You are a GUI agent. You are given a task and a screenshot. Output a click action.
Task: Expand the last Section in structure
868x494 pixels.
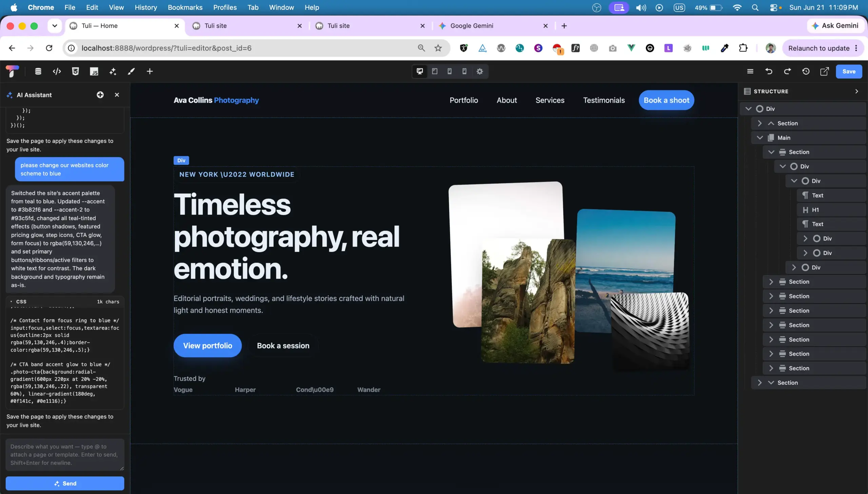[x=760, y=382]
